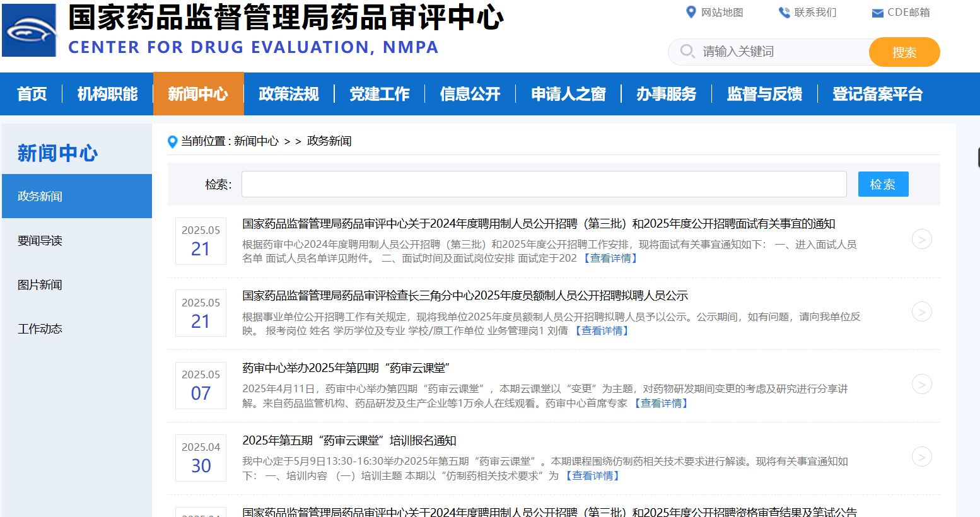Open 登记备案平台 navigation item
980x517 pixels.
click(x=878, y=94)
